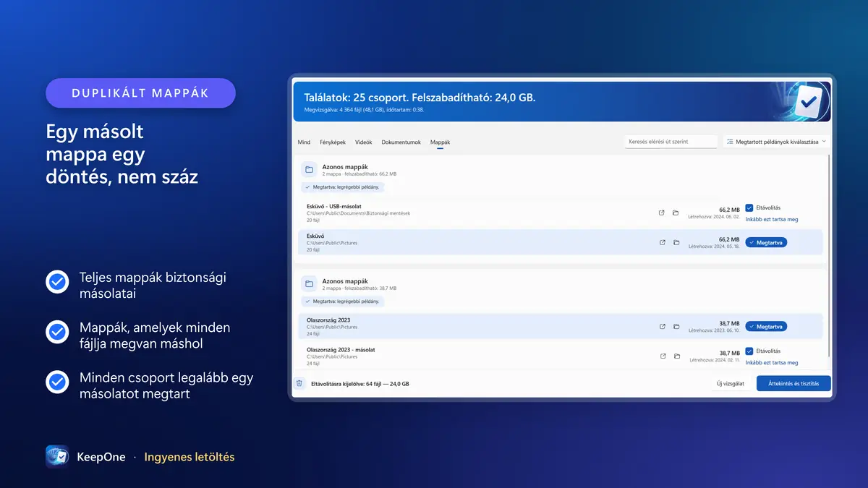Show Esküvő - USB-másolat in file explorer
Viewport: 868px width, 488px height.
click(676, 213)
